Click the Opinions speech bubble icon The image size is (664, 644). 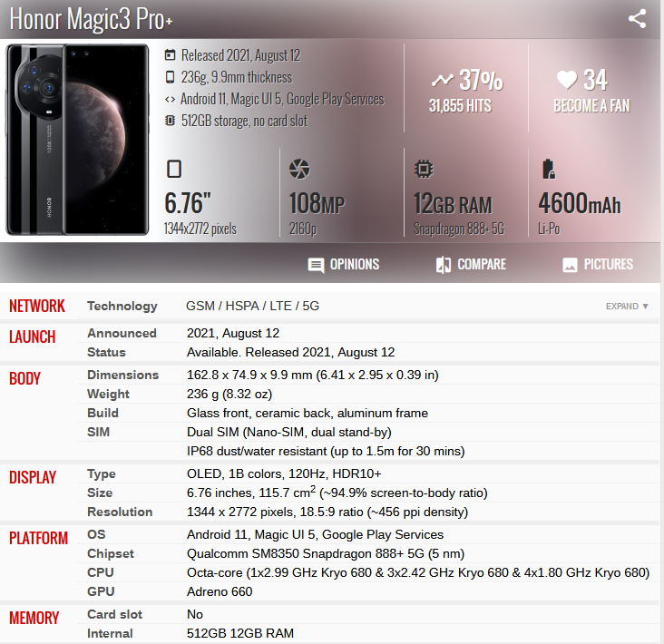point(316,265)
